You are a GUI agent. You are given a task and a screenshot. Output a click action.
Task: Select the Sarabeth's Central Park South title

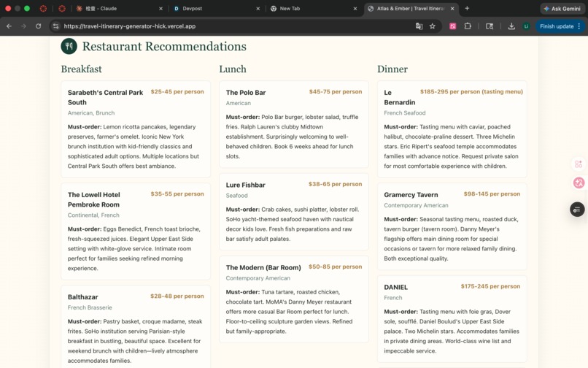point(105,97)
